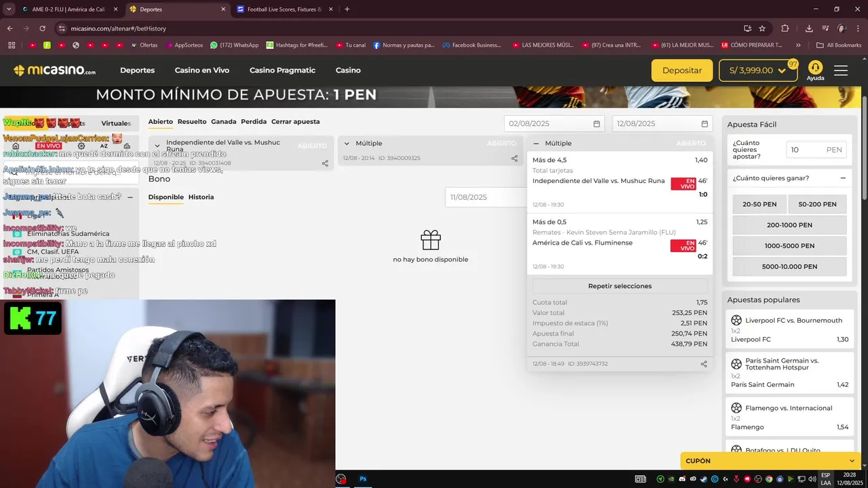Open the Cerrar apuesta tab
This screenshot has width=868, height=488.
[x=296, y=122]
